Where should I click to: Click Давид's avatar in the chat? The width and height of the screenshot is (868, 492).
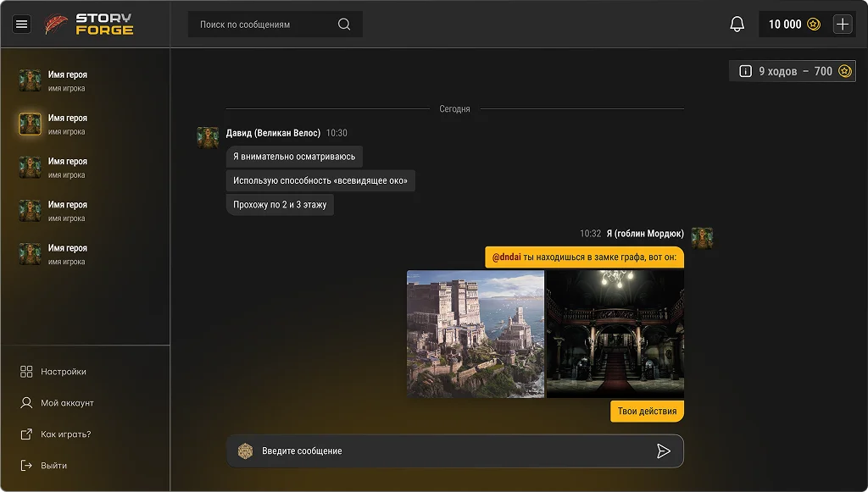click(x=208, y=137)
